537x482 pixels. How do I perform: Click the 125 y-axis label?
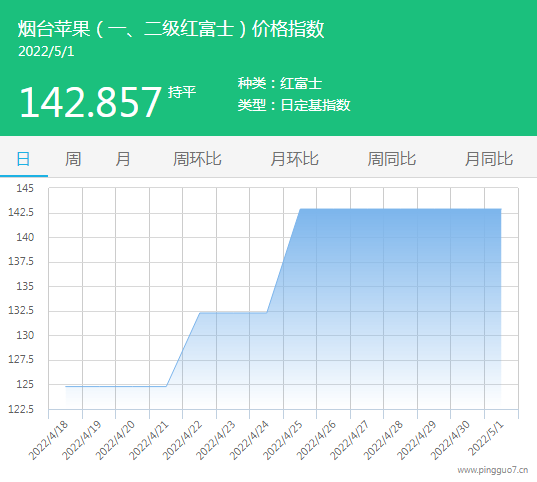pyautogui.click(x=25, y=384)
